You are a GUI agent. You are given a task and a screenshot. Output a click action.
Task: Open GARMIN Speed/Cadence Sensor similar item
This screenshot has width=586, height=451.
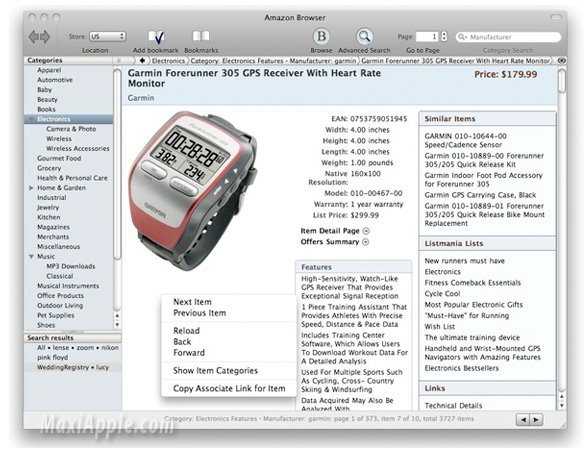click(465, 140)
